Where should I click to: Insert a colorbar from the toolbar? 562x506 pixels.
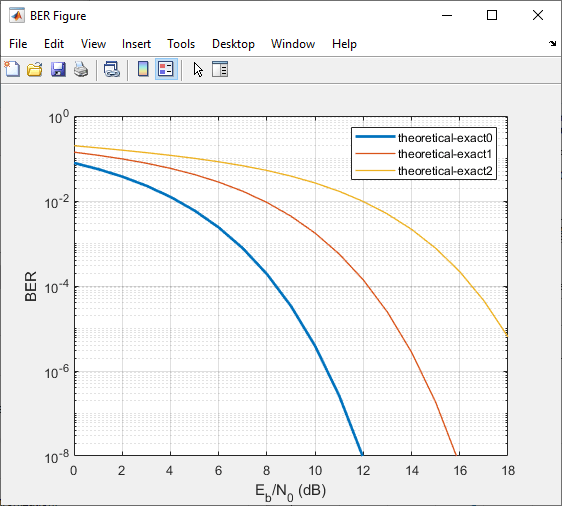(x=143, y=69)
